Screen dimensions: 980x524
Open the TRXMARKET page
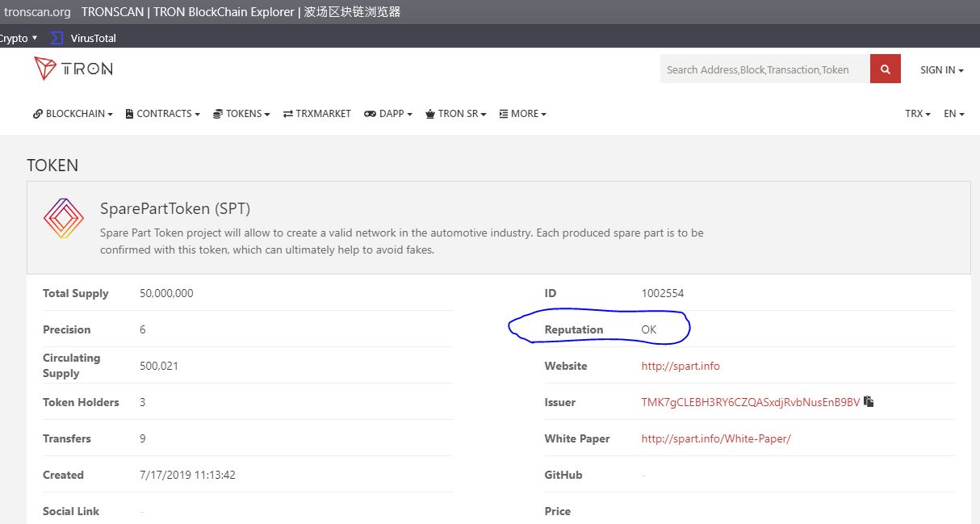click(x=317, y=114)
